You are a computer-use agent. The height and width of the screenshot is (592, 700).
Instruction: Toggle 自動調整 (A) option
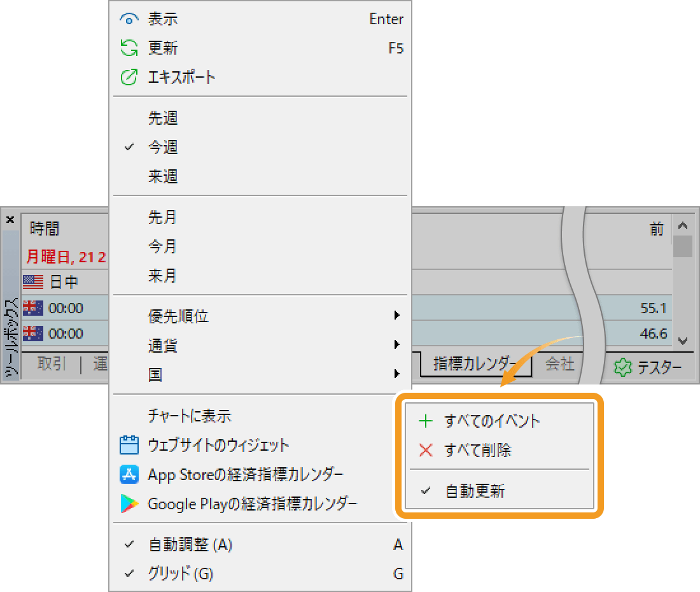click(x=260, y=545)
